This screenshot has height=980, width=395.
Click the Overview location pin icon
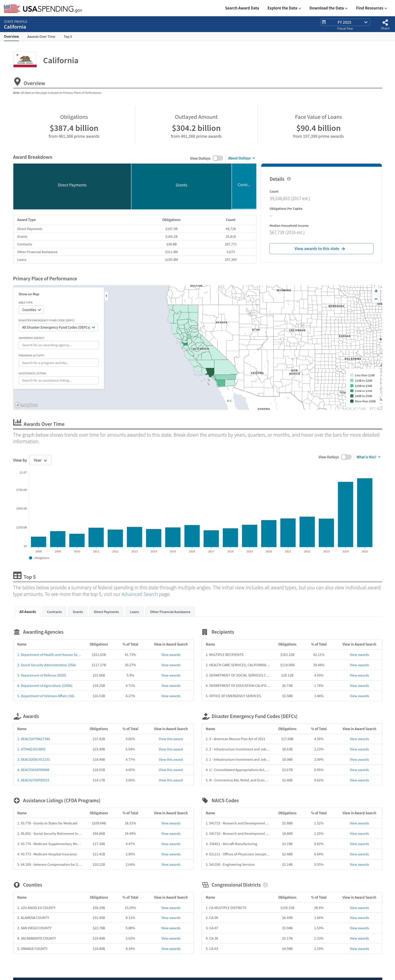tap(17, 82)
